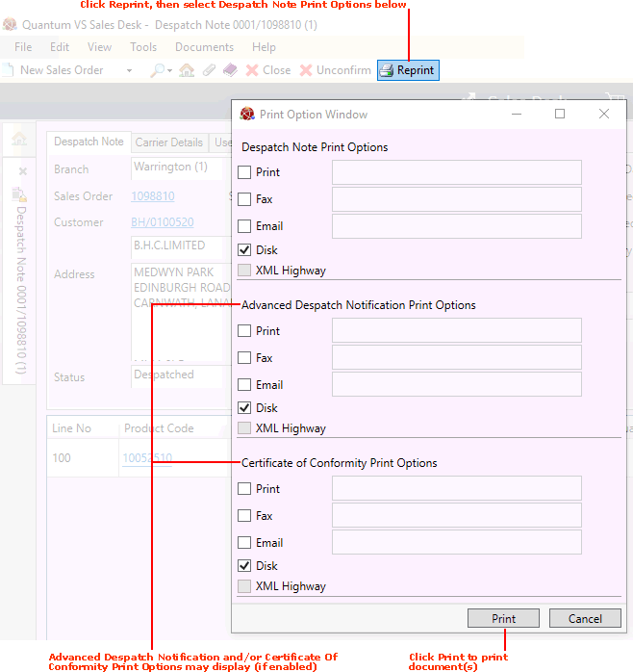Click New Sales Order toolbar button
The width and height of the screenshot is (633, 672).
click(62, 70)
